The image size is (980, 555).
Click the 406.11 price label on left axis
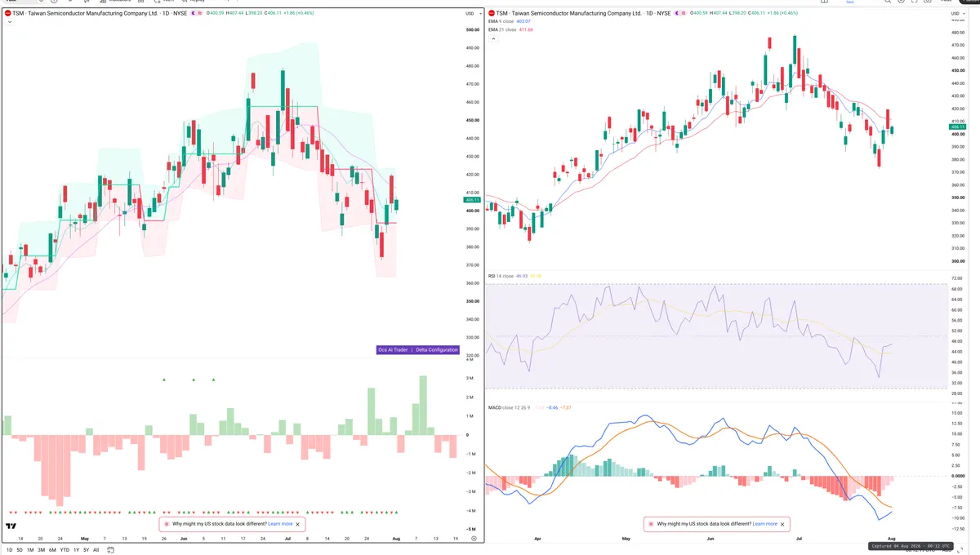coord(473,200)
